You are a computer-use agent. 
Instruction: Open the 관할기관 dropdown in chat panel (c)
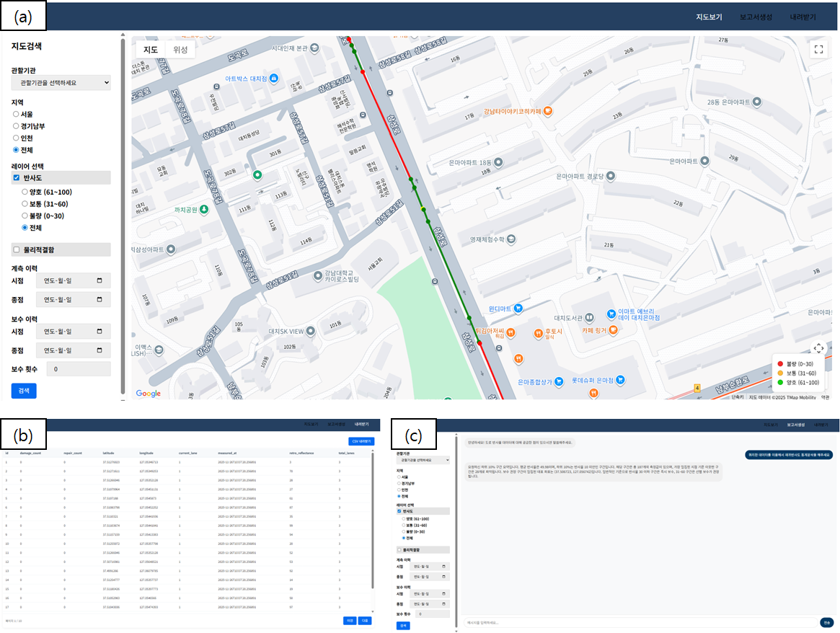[x=423, y=459]
